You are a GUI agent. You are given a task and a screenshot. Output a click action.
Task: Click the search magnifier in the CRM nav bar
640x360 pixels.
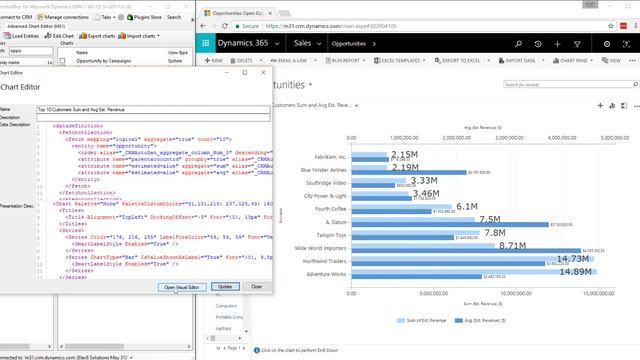coord(518,44)
